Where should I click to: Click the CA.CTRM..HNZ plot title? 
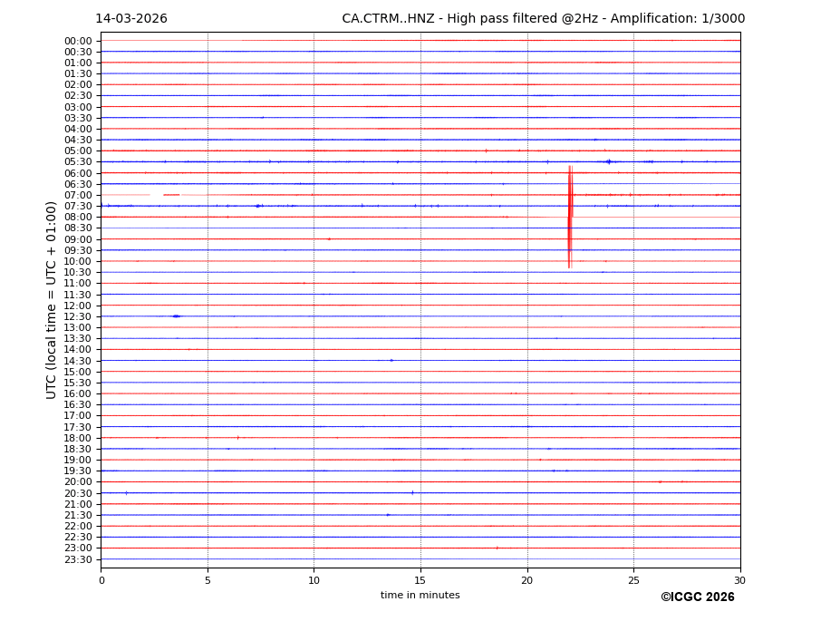coord(543,19)
